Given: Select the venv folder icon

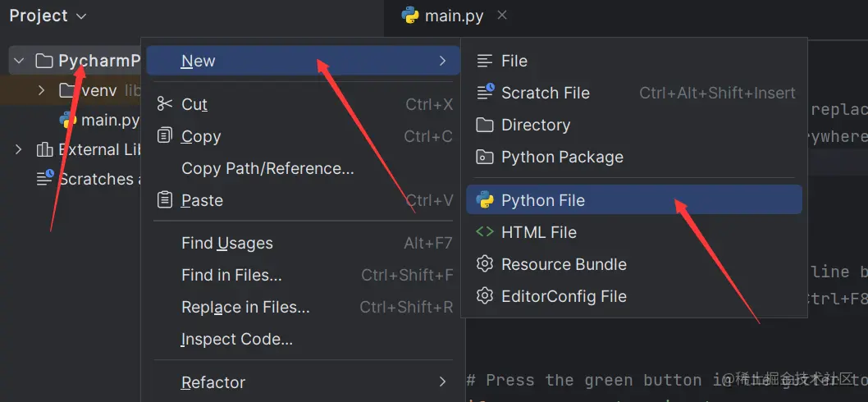Looking at the screenshot, I should [67, 89].
